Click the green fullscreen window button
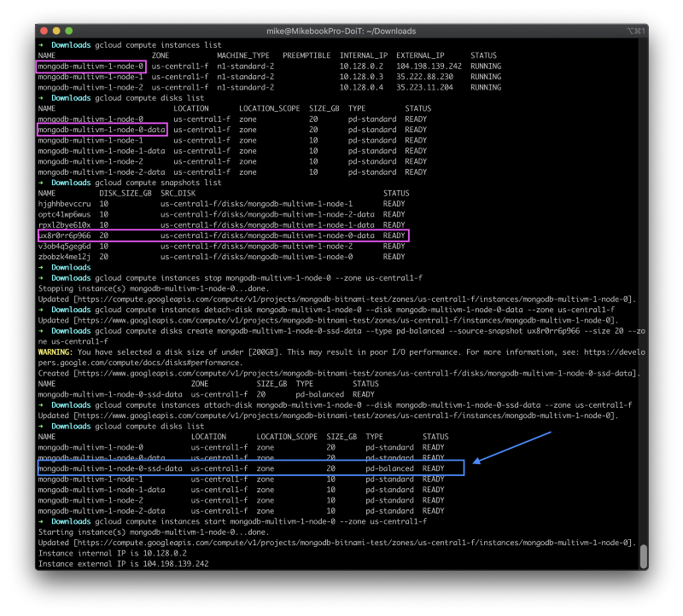This screenshot has width=683, height=616. (x=69, y=31)
